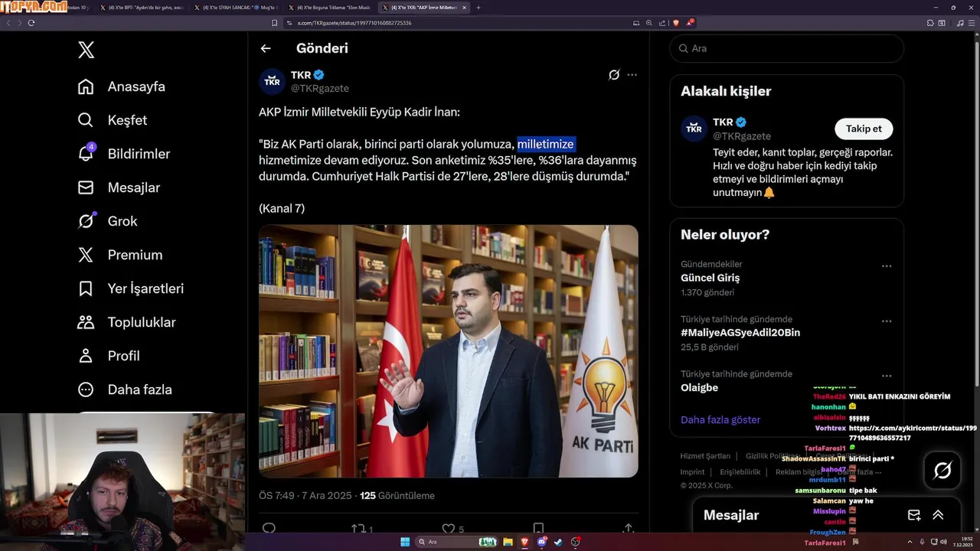
Task: Open Grok from the sidebar
Action: coord(108,221)
